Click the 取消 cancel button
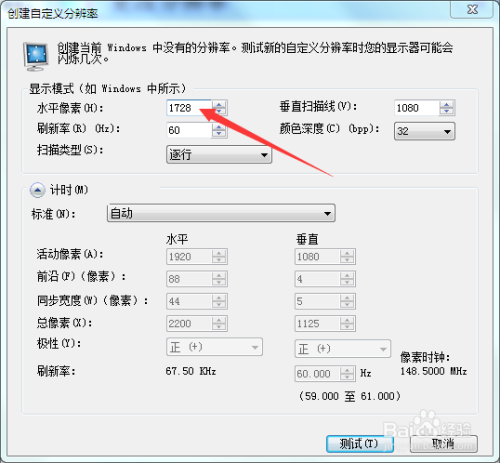 pyautogui.click(x=444, y=444)
